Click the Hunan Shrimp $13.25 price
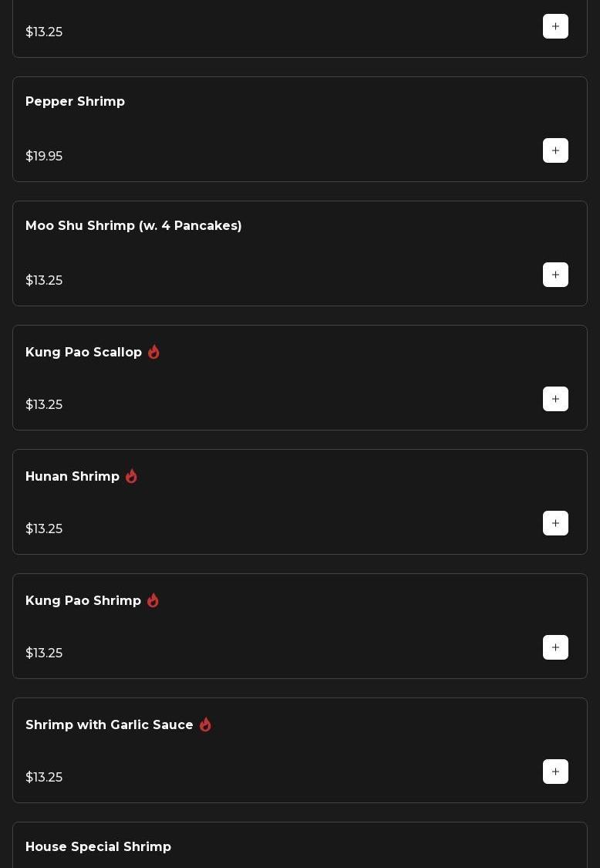The height and width of the screenshot is (868, 600). [44, 529]
